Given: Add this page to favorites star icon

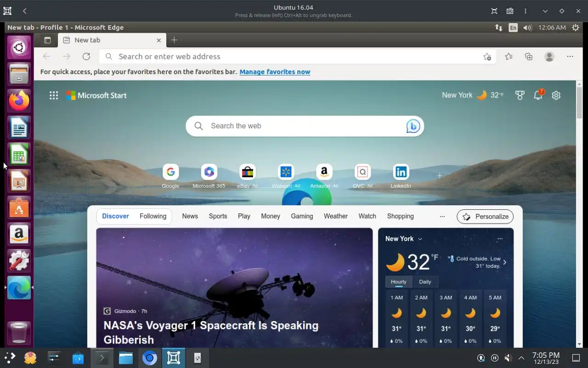Looking at the screenshot, I should (487, 57).
